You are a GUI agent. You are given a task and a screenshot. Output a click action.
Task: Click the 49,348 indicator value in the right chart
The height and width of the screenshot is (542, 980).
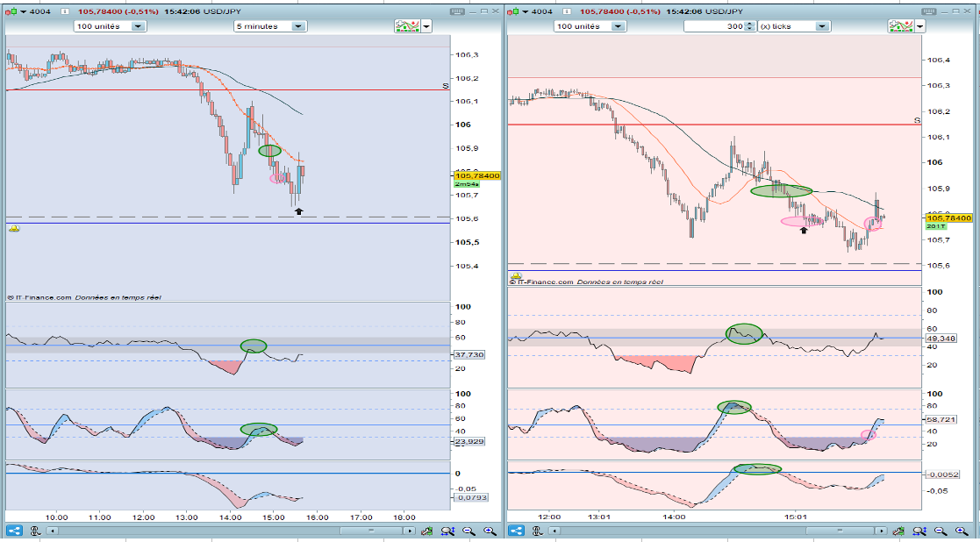941,338
